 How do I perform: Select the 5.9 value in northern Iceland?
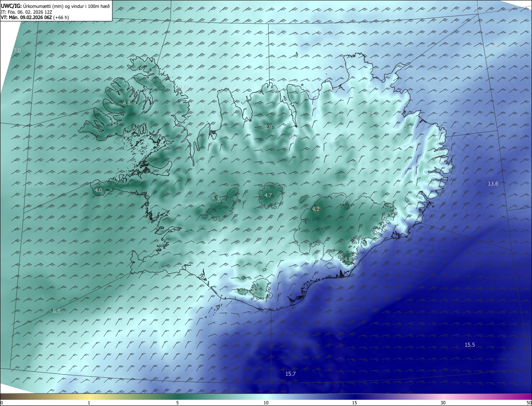pos(268,127)
